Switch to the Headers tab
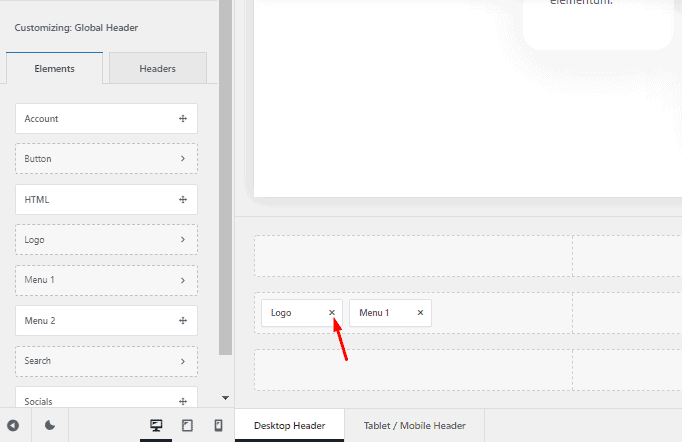Screen dimensions: 682x442 (x=157, y=69)
